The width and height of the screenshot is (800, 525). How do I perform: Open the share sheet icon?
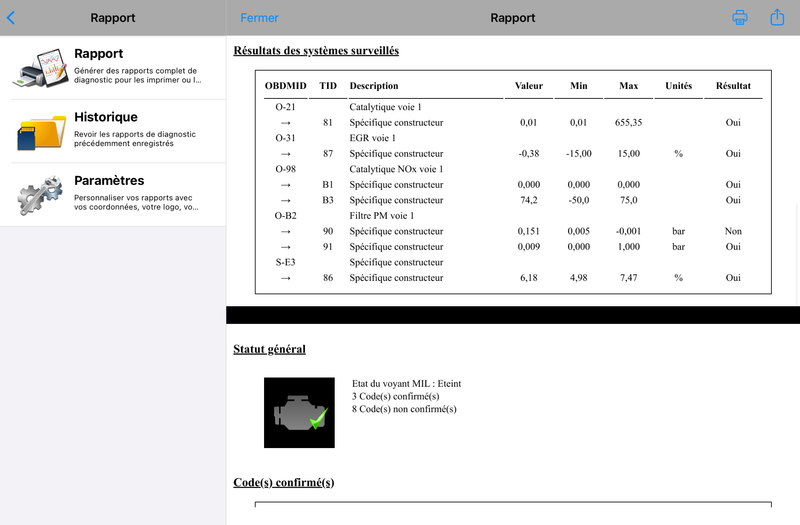click(x=777, y=17)
